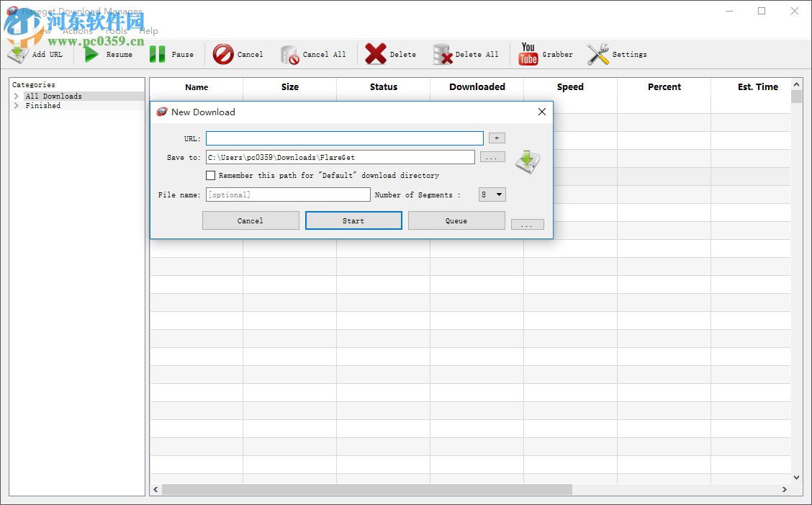The width and height of the screenshot is (812, 505).
Task: Click the Cancel All toolbar label
Action: coord(324,55)
